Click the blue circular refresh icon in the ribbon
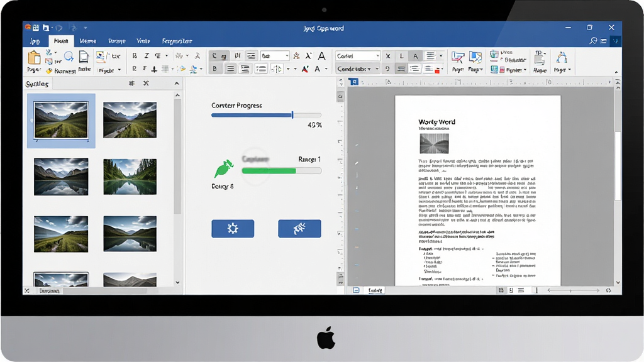 click(69, 56)
